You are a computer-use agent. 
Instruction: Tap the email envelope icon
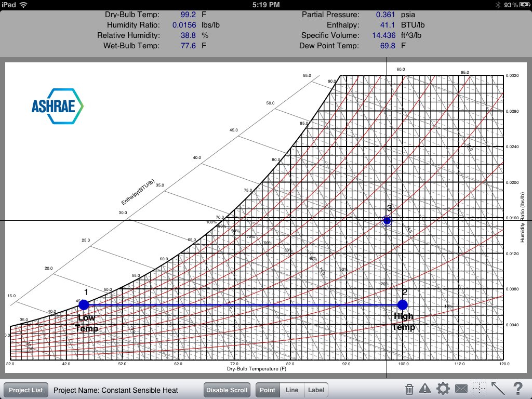(461, 389)
